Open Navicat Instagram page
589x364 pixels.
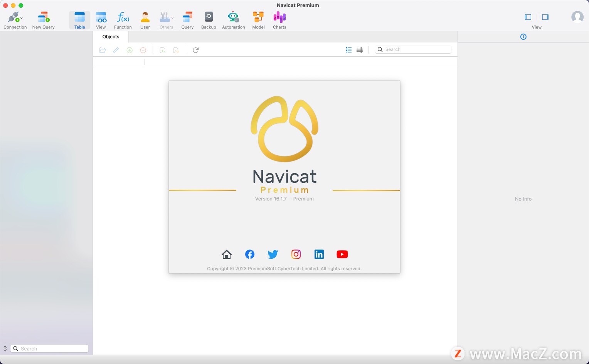(296, 254)
